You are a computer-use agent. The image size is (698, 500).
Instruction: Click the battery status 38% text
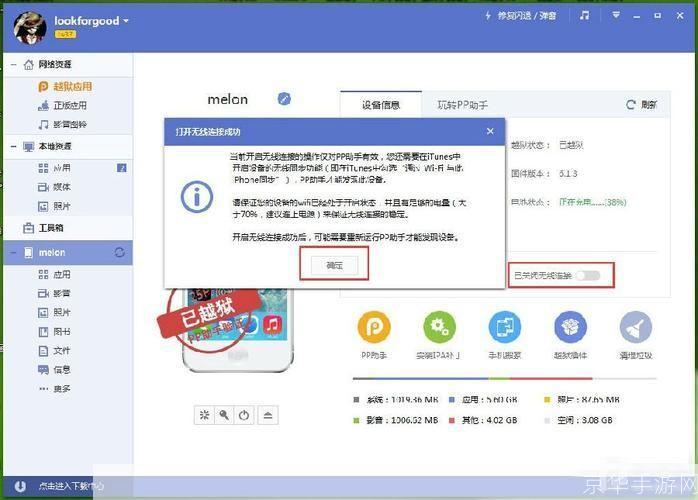click(592, 202)
